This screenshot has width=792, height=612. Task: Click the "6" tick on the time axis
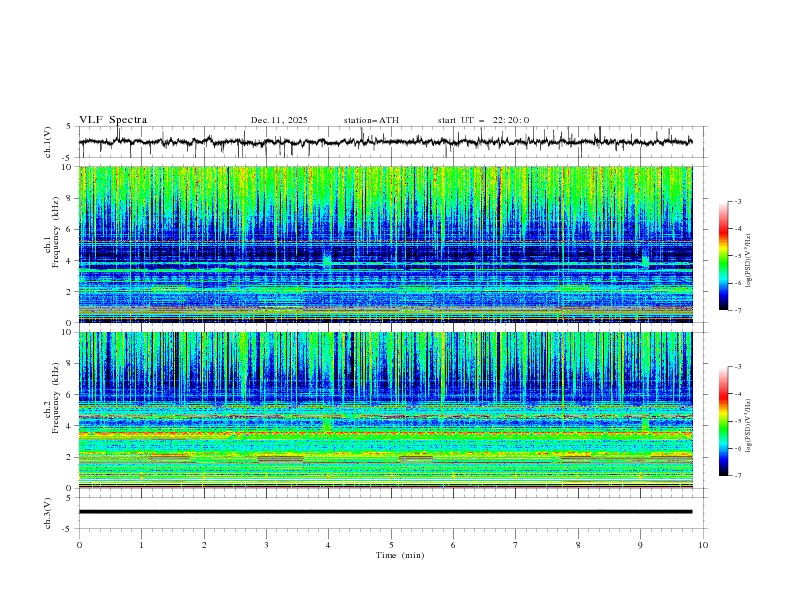(x=453, y=545)
